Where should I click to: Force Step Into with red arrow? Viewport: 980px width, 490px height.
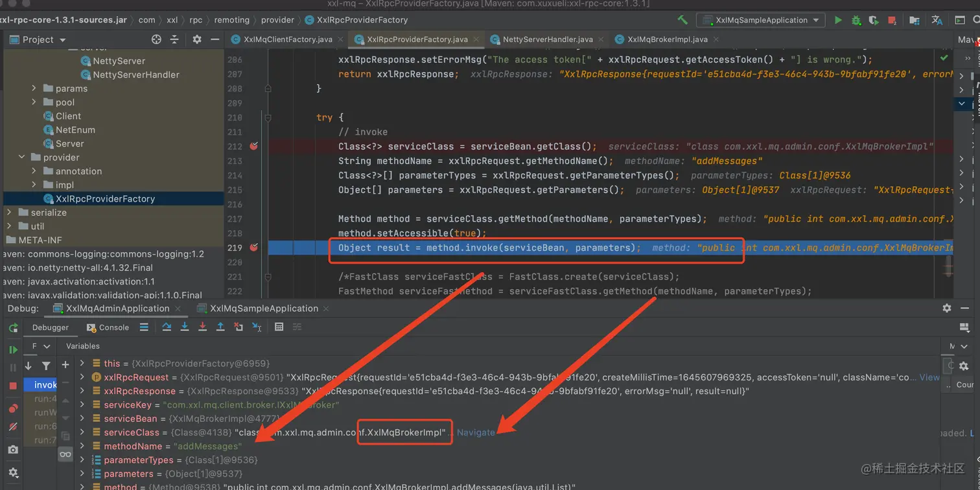[203, 327]
